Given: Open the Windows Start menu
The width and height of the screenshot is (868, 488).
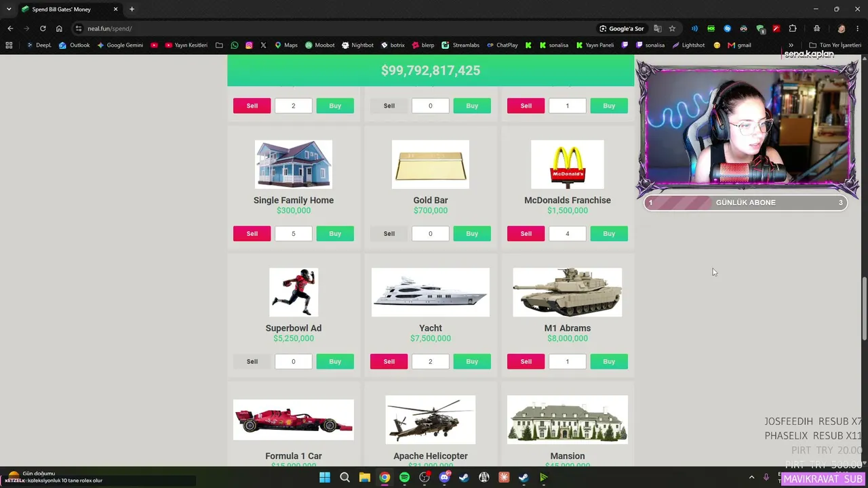Looking at the screenshot, I should (x=325, y=478).
